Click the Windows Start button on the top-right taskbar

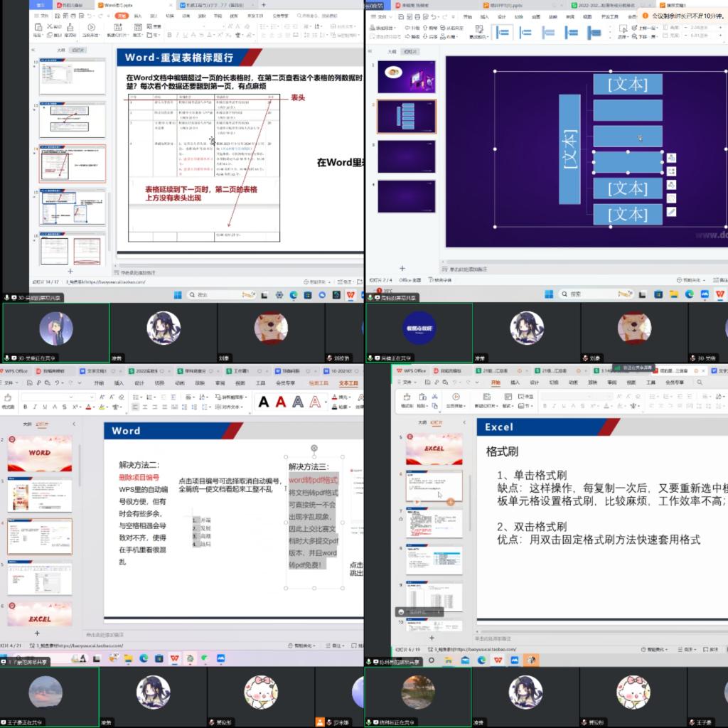pos(548,294)
